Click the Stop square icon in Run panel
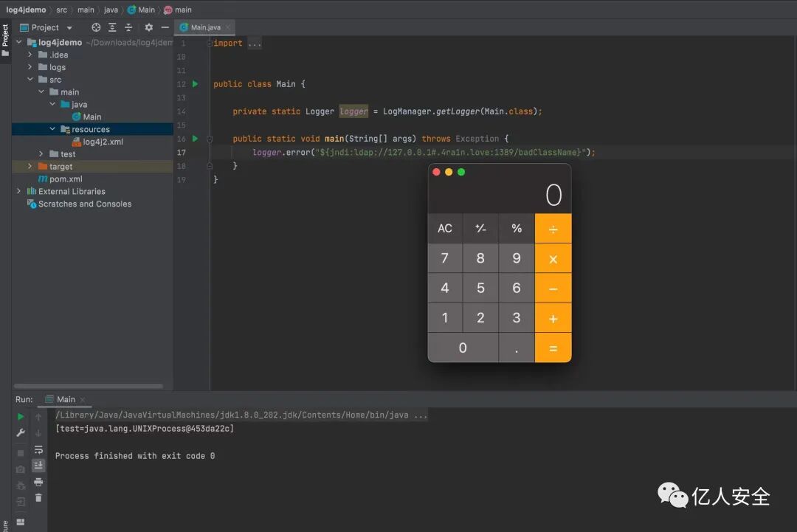The image size is (797, 532). coord(21,453)
